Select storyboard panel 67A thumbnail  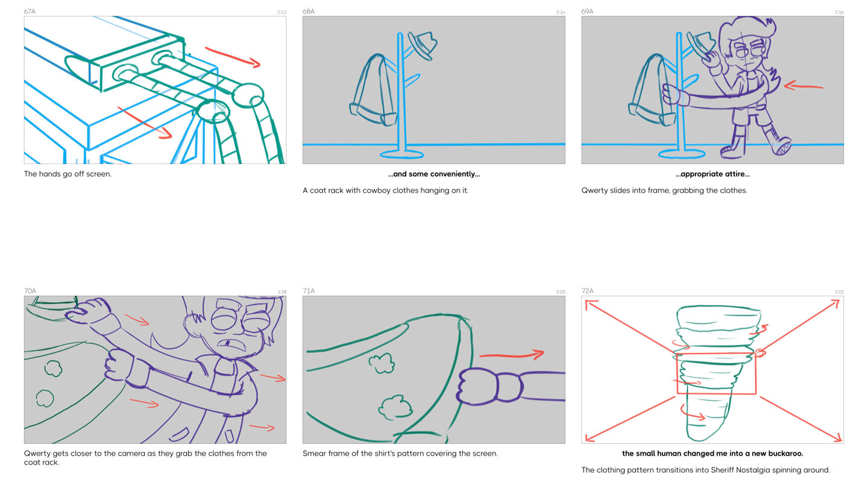tap(155, 90)
